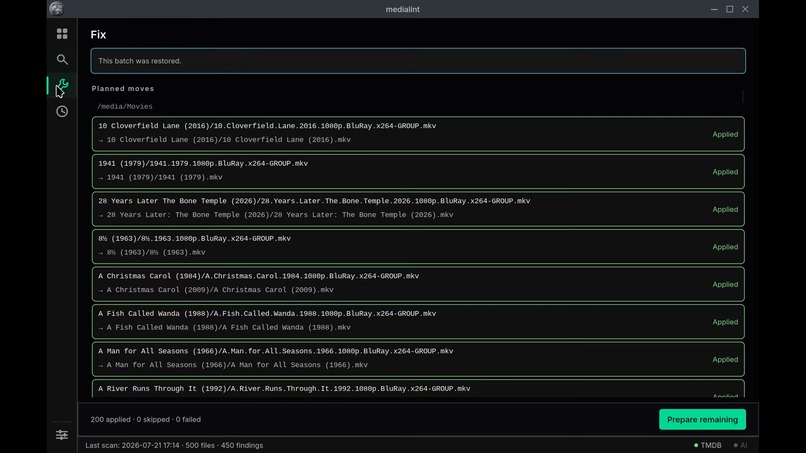Click the planned moves list scrollbar

coord(743,96)
